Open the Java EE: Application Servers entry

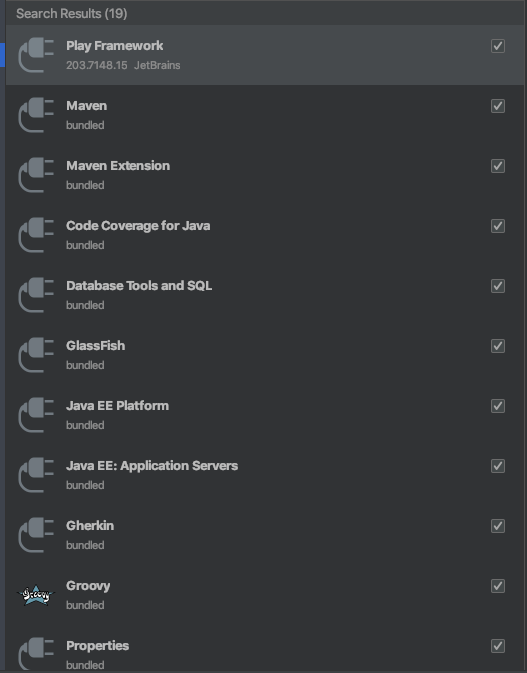pos(265,475)
